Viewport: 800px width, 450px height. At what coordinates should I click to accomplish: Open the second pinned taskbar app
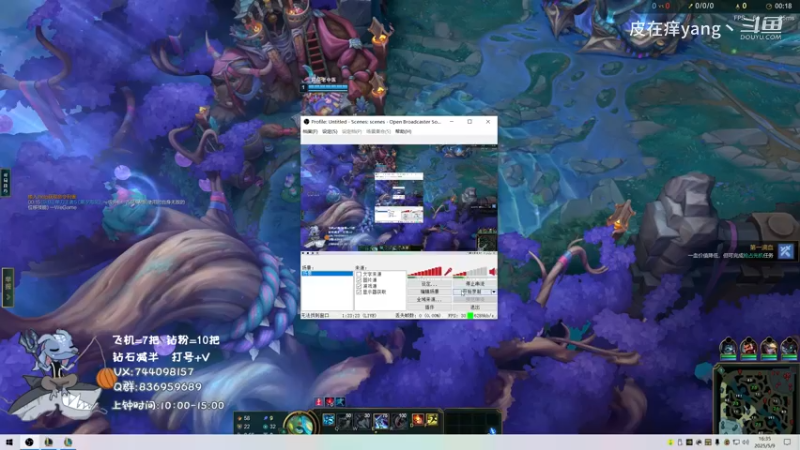48,442
